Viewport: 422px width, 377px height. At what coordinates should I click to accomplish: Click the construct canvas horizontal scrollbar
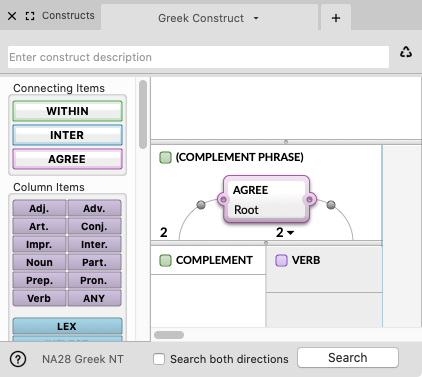pyautogui.click(x=169, y=335)
